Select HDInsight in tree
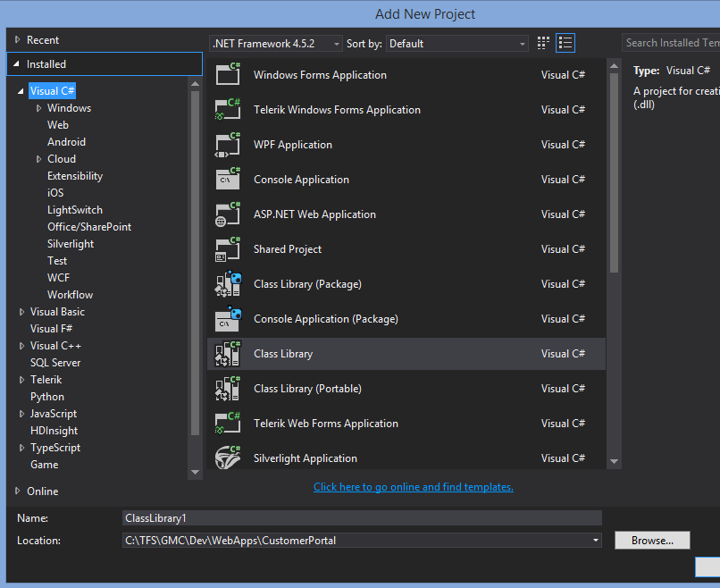This screenshot has height=588, width=720. (x=54, y=431)
